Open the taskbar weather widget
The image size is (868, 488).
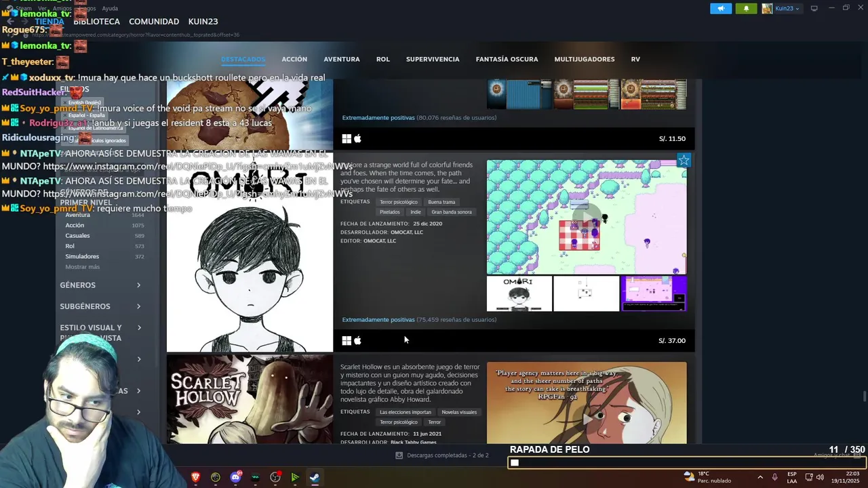click(x=708, y=477)
